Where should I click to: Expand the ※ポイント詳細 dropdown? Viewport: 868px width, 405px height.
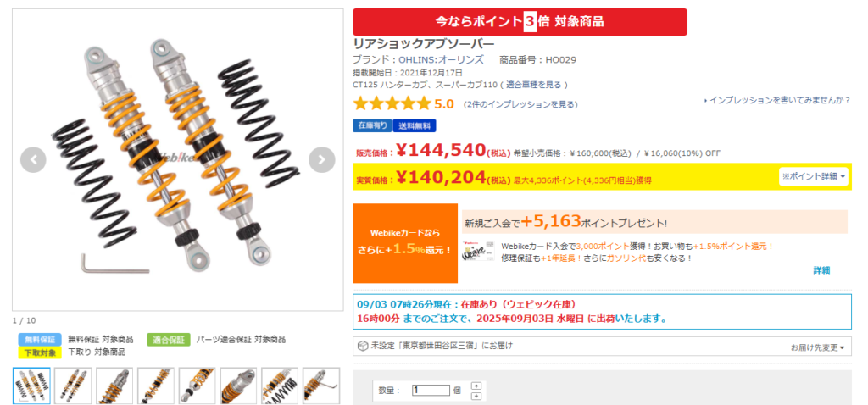(813, 176)
